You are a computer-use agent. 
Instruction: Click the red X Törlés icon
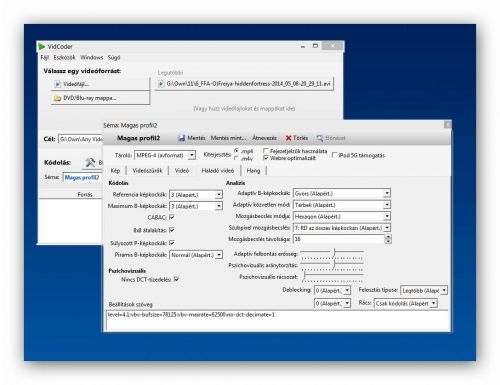[x=288, y=138]
